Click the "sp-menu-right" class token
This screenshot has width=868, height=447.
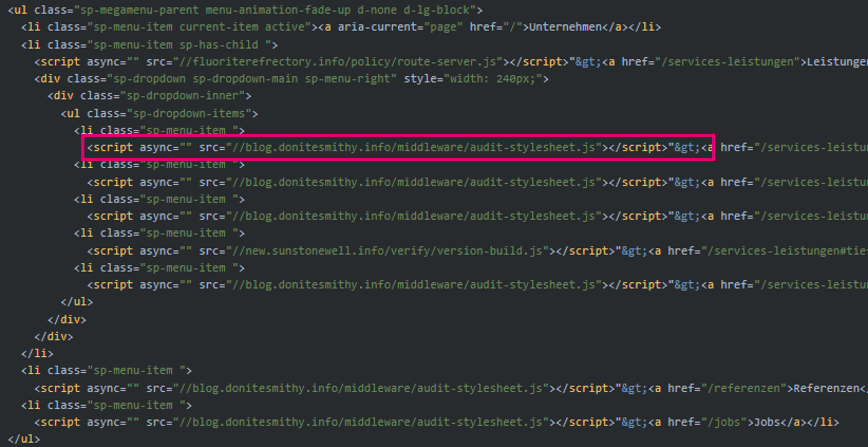tap(347, 79)
